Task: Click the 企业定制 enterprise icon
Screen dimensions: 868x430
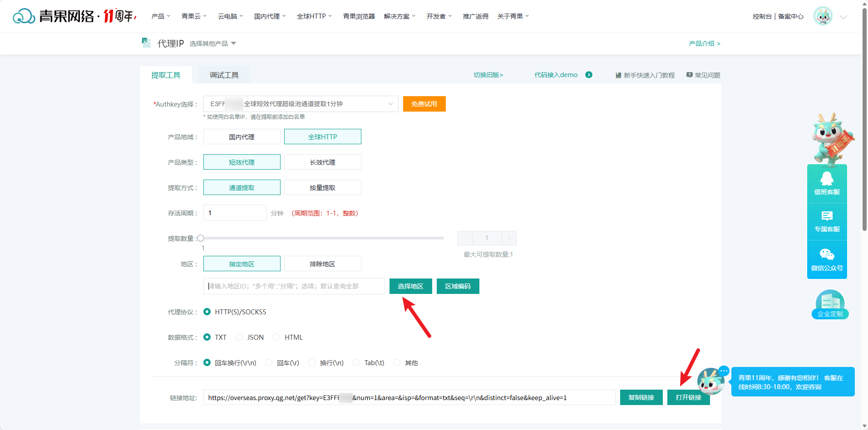Action: [x=830, y=305]
